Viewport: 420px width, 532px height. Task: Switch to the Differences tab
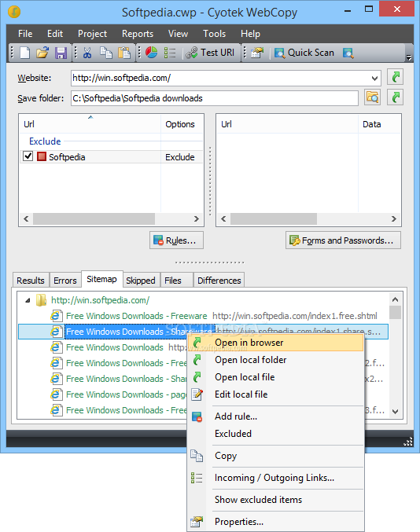[219, 281]
